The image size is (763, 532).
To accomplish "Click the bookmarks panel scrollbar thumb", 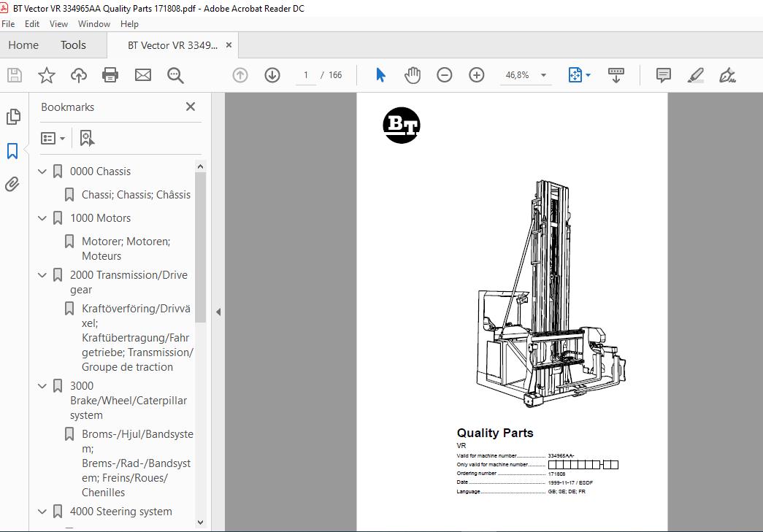I will (x=200, y=247).
